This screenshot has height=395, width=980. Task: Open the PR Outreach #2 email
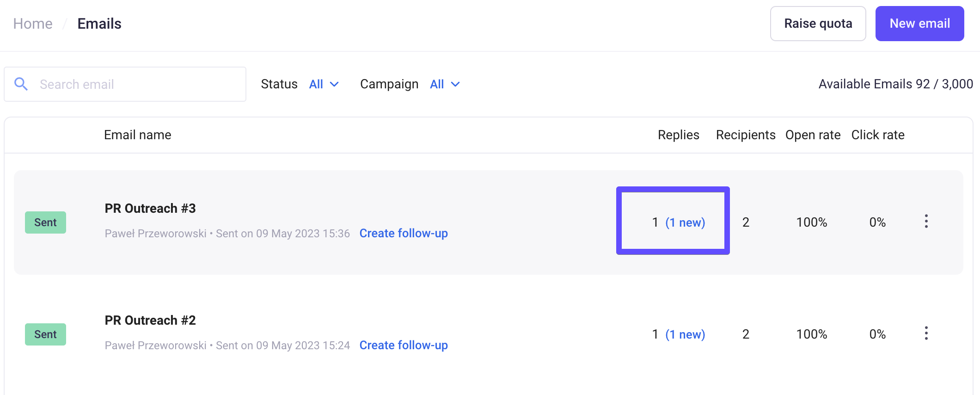(x=150, y=321)
